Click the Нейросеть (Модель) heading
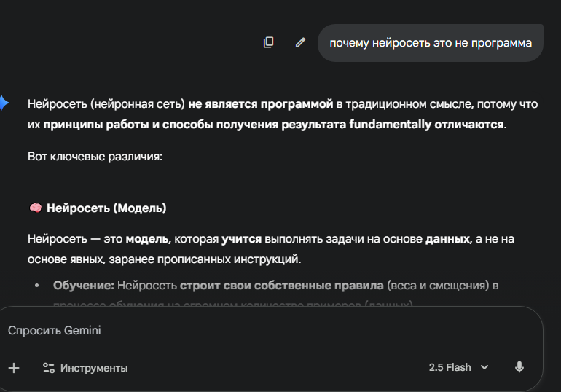Viewport: 561px width, 392px height. pos(106,208)
